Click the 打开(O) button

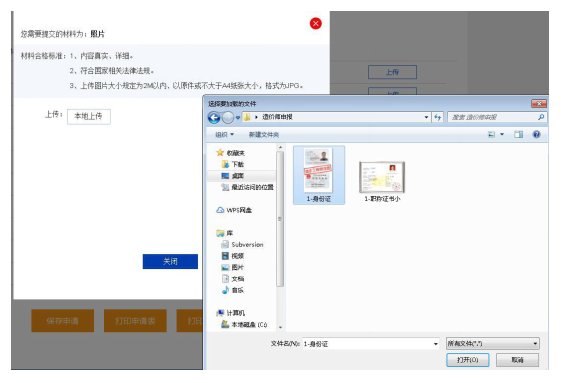pyautogui.click(x=468, y=360)
